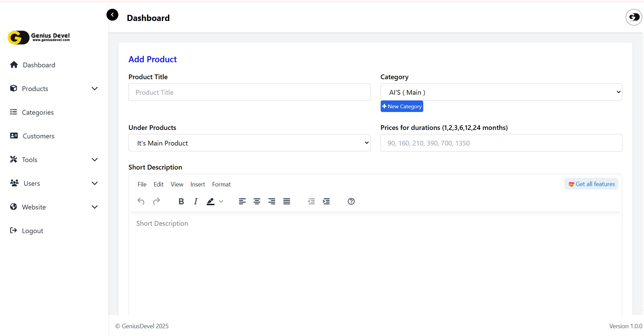Open highlight color picker arrow

221,201
